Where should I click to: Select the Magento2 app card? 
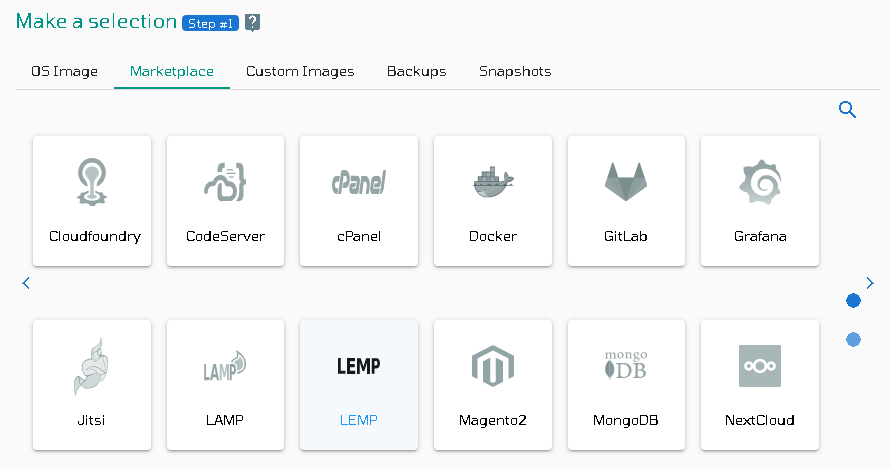click(x=493, y=385)
